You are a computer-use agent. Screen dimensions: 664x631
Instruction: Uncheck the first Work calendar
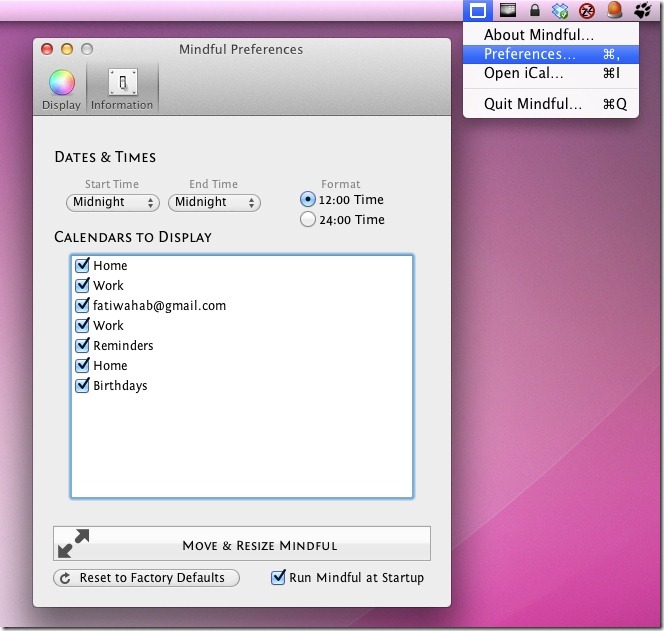(82, 285)
